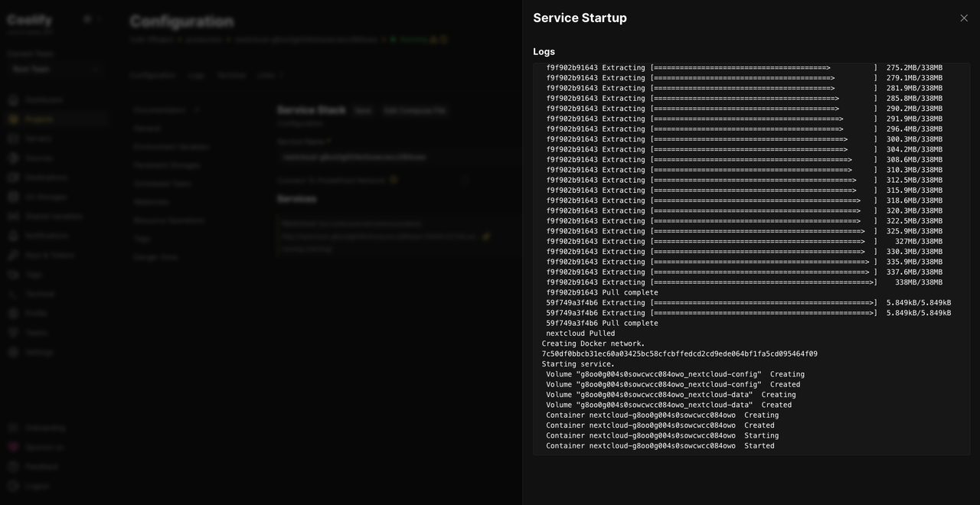Select the log line showing 291.9MB/338MB
Image resolution: width=980 pixels, height=505 pixels.
point(744,119)
